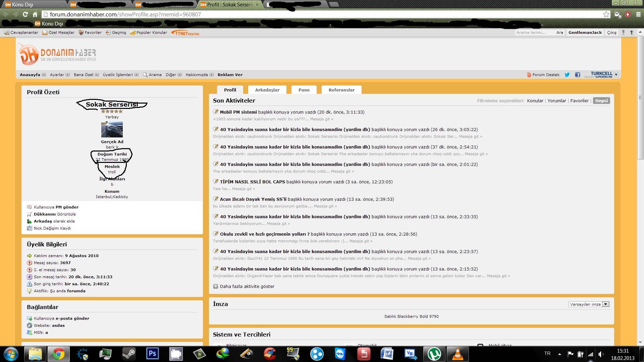The height and width of the screenshot is (362, 644).
Task: Select the Hepsi filter button
Action: 601,101
